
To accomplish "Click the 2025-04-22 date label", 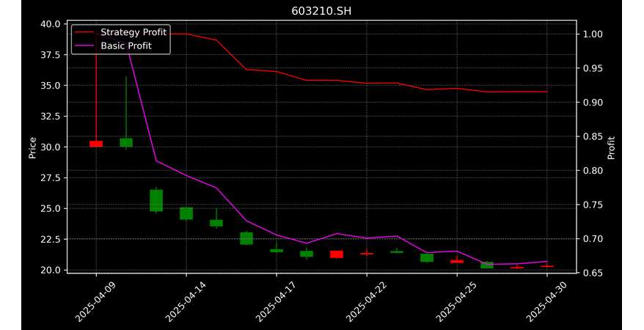I will 366,301.
